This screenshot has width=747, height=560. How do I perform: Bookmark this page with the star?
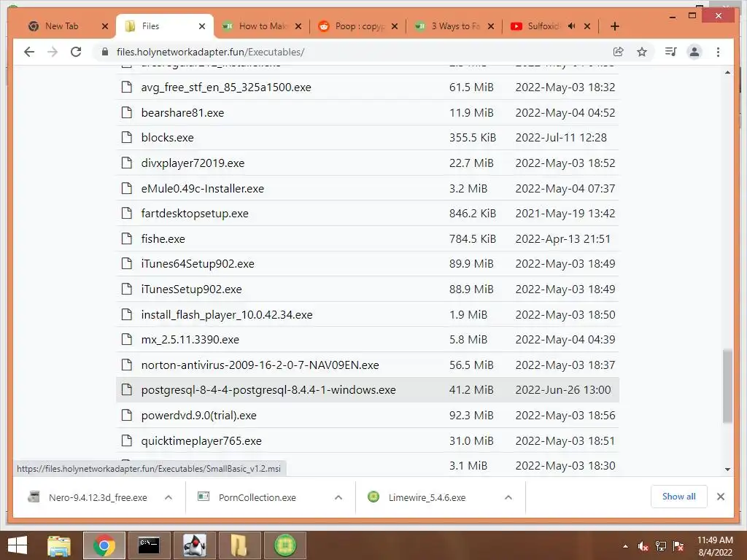pos(642,52)
